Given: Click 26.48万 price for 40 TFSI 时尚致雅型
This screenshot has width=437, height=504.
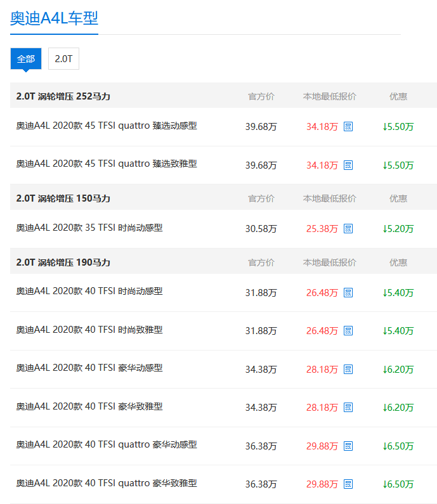Looking at the screenshot, I should point(322,331).
